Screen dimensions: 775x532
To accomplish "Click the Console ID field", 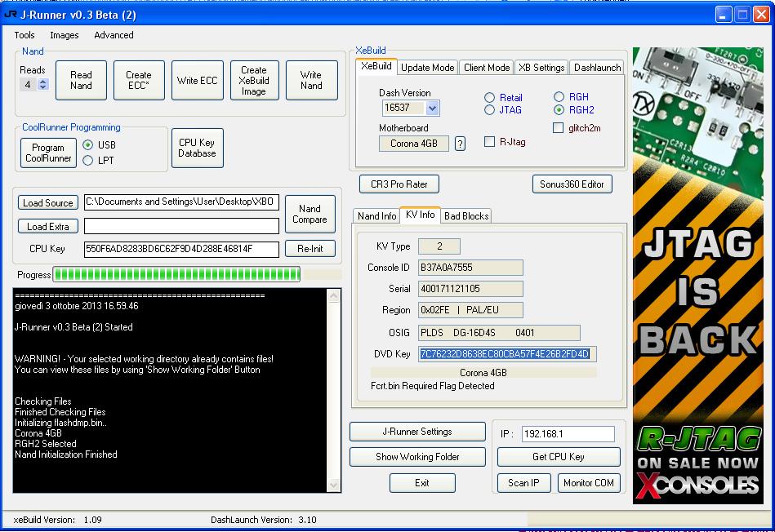I will [x=470, y=268].
